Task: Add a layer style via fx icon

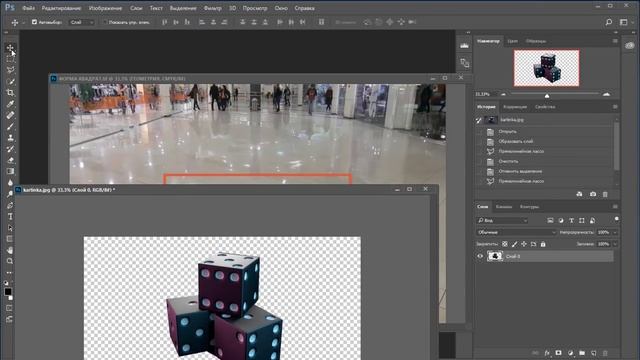Action: [547, 353]
